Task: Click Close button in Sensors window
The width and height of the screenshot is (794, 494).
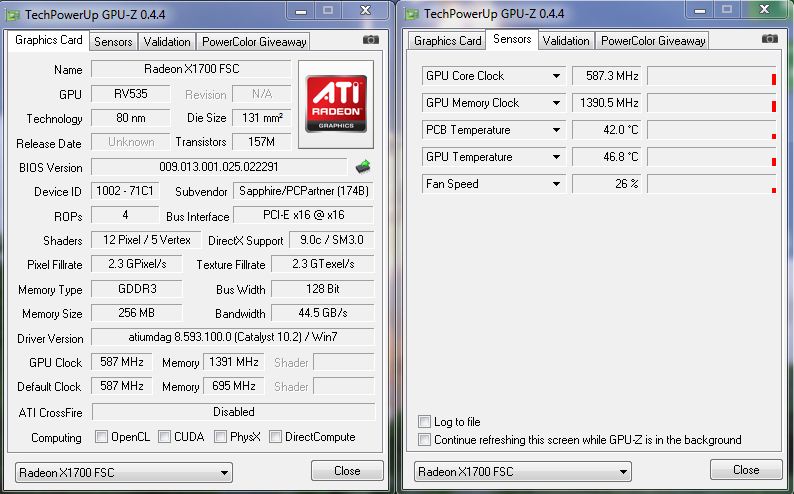Action: click(746, 470)
